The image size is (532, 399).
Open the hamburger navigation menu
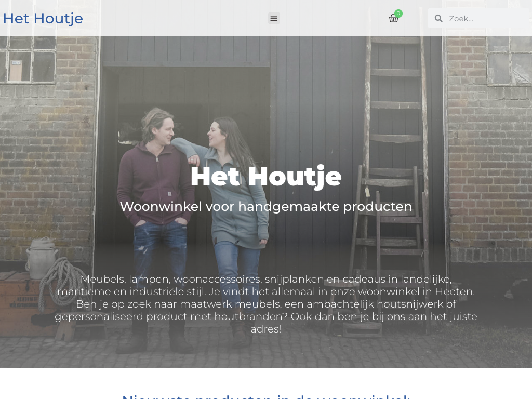[274, 18]
